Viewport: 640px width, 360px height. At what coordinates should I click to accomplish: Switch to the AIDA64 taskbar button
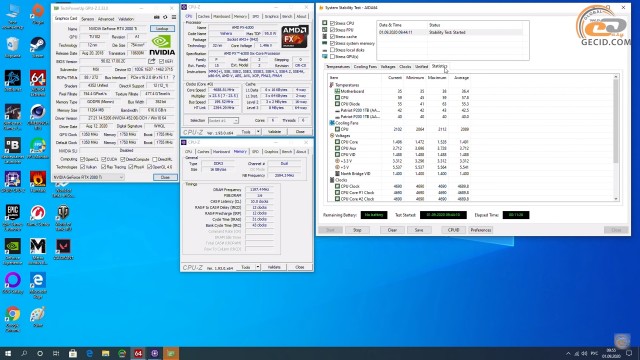[x=138, y=353]
